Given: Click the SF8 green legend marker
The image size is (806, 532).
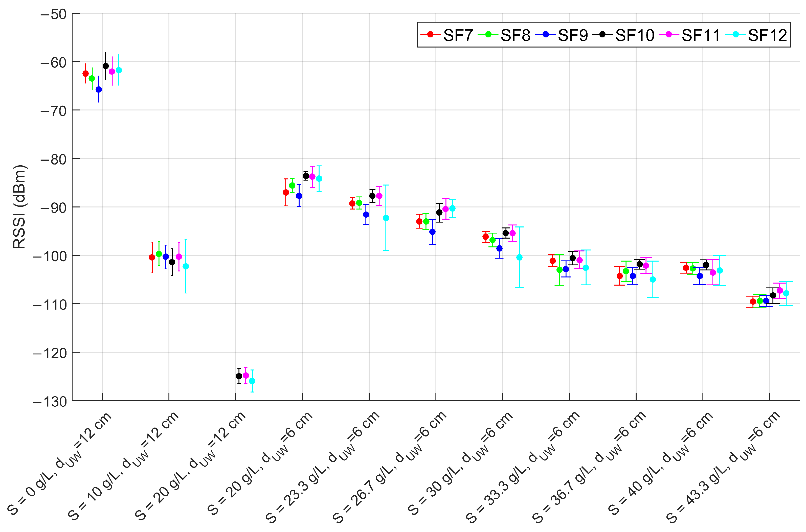Looking at the screenshot, I should [x=488, y=34].
